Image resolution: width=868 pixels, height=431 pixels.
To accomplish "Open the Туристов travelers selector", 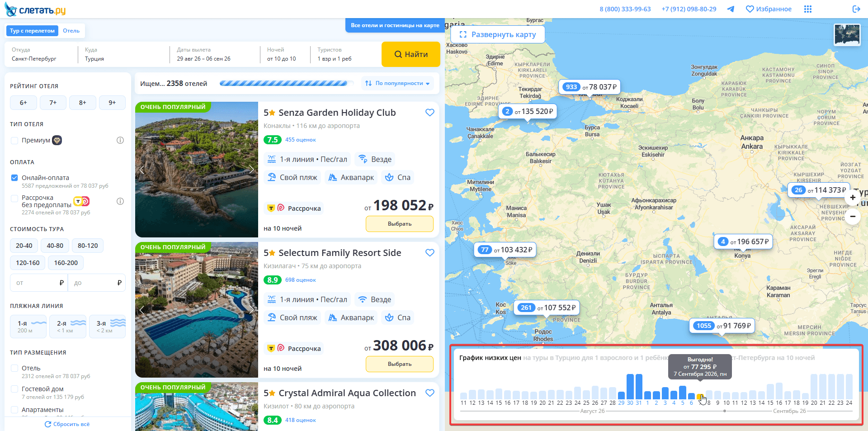I will click(x=345, y=54).
